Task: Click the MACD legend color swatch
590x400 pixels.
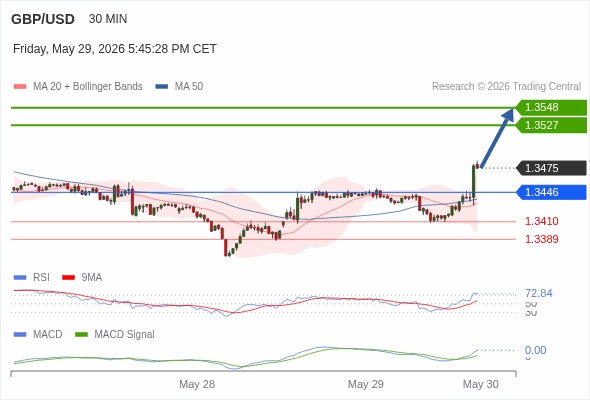Action: click(20, 335)
